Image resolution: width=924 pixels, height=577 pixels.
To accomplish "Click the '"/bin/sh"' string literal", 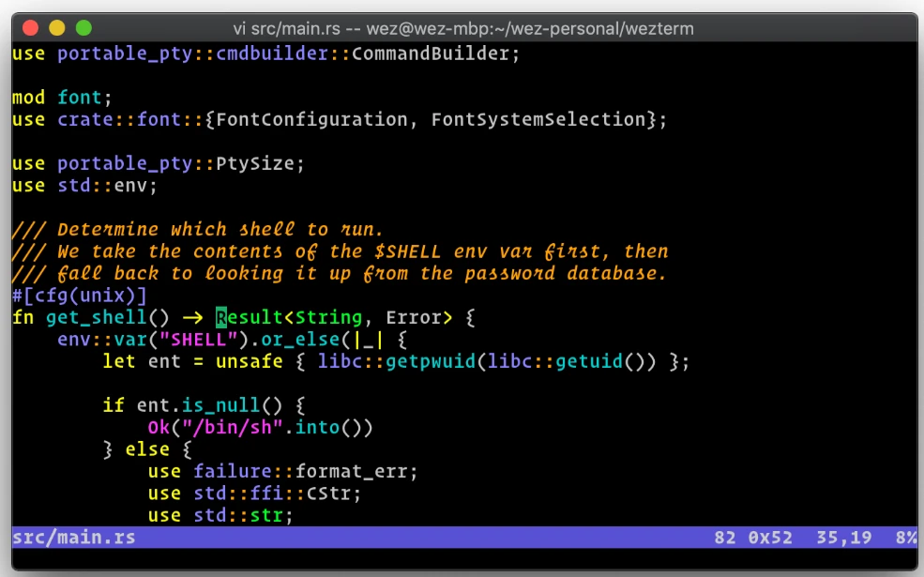I will tap(233, 427).
